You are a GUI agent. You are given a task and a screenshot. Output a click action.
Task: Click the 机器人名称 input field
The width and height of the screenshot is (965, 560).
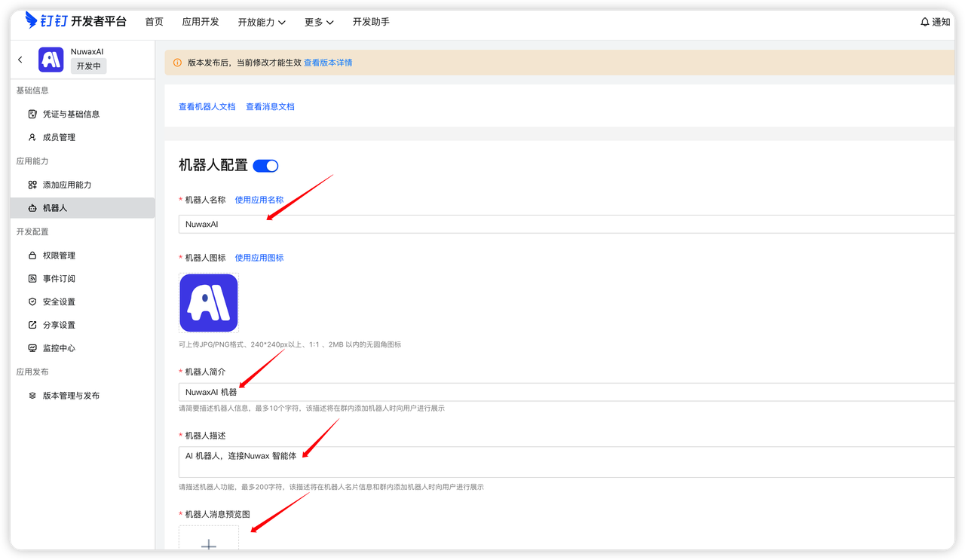point(566,224)
